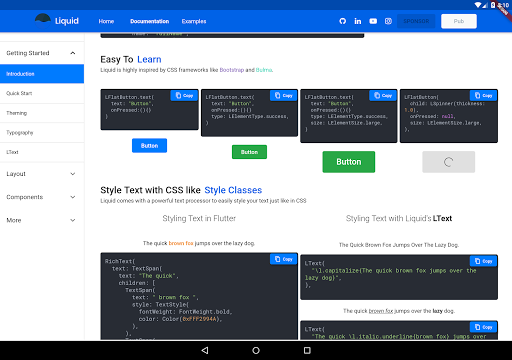Image resolution: width=512 pixels, height=360 pixels.
Task: Copy the l.italic.underline LText snippet
Action: tap(483, 327)
